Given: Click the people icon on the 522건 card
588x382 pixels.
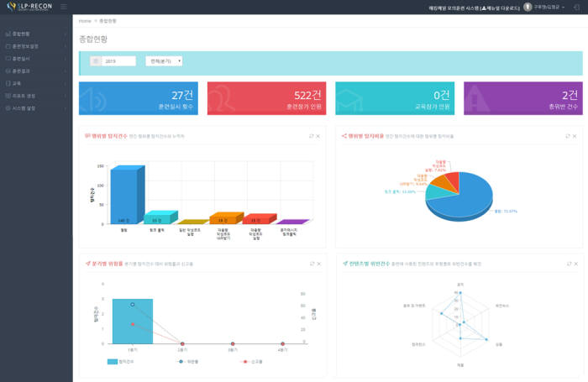Looking at the screenshot, I should 221,99.
